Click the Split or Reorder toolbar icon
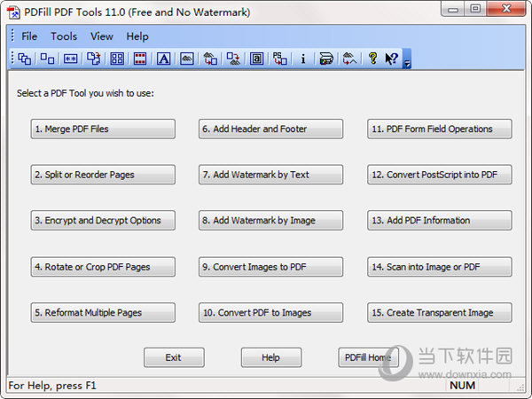The width and height of the screenshot is (532, 399). (47, 59)
